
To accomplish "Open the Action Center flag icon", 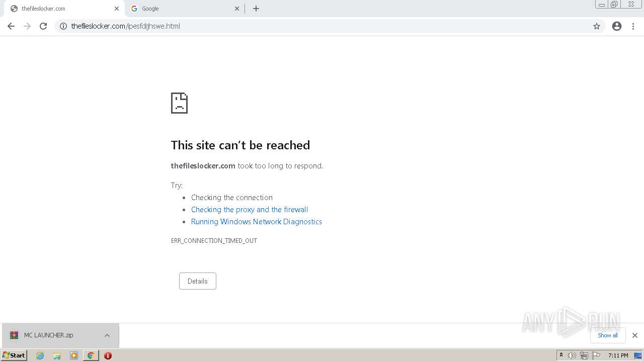I will point(596,355).
